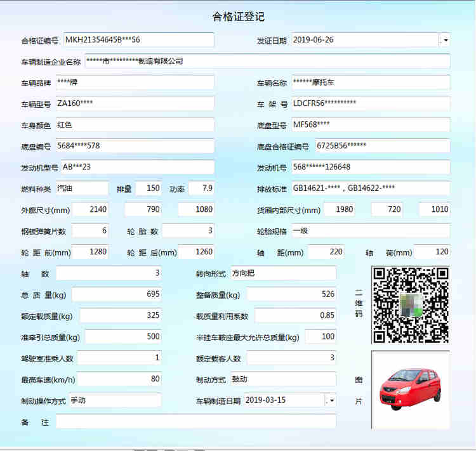The width and height of the screenshot is (476, 451).
Task: Click the red car 图片 thumbnail
Action: (x=411, y=390)
